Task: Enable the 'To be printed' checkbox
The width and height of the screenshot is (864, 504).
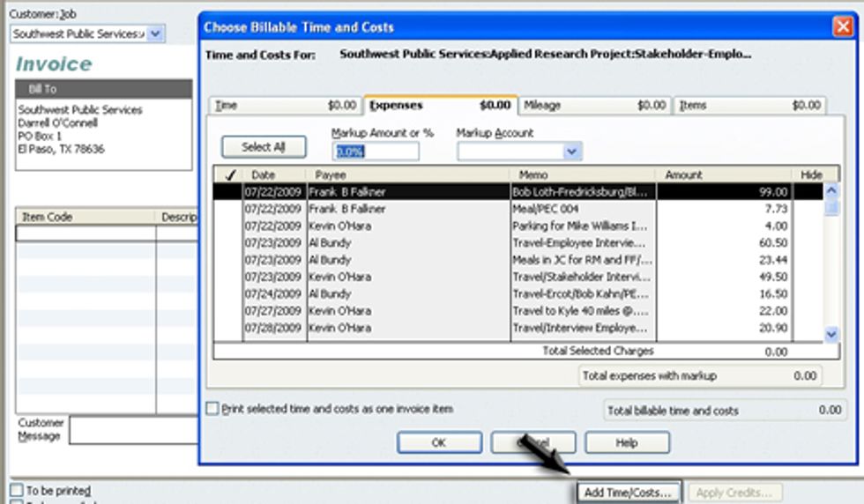Action: pyautogui.click(x=17, y=490)
